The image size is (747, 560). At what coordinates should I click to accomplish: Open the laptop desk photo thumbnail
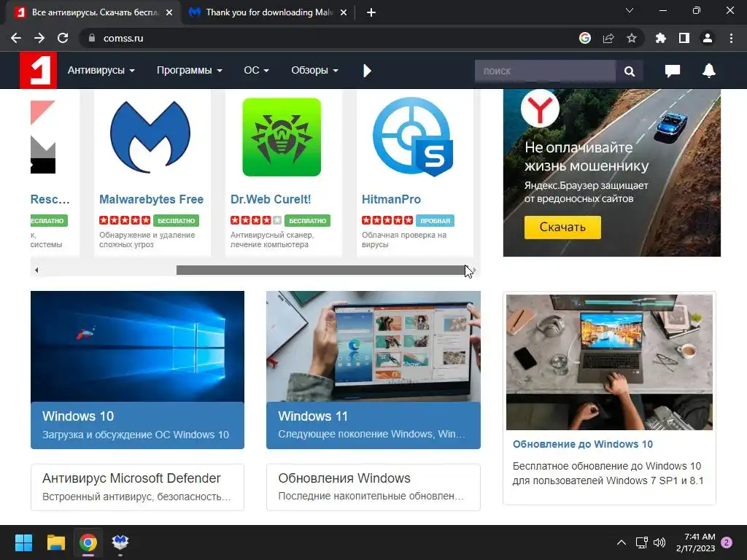coord(609,362)
